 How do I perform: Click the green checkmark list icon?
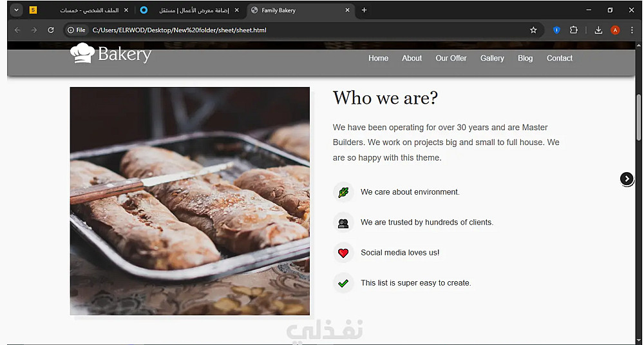[343, 283]
